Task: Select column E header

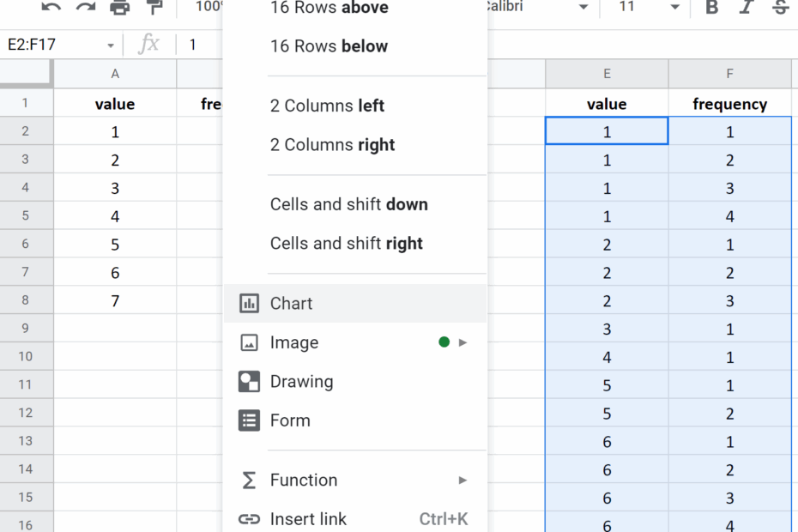Action: click(x=607, y=74)
